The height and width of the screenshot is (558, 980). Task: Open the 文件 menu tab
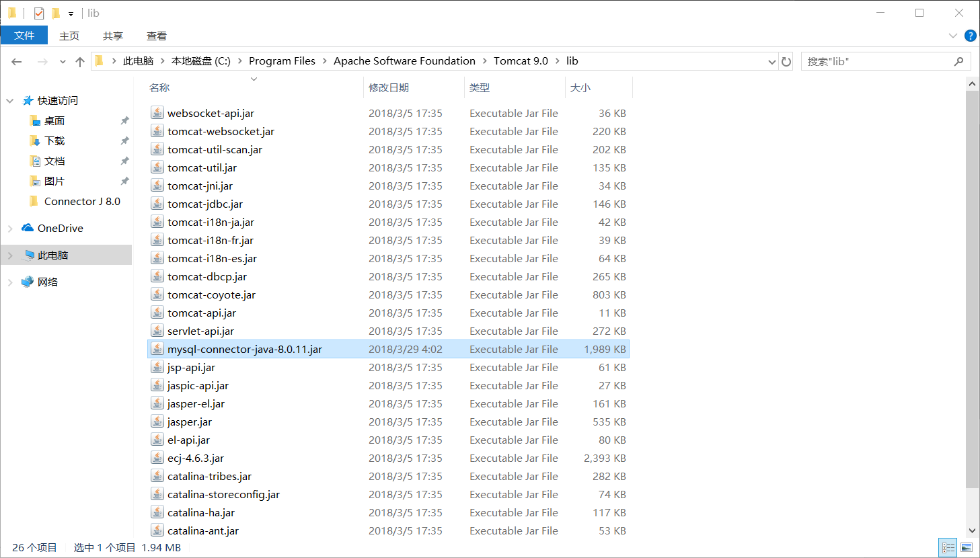pos(24,35)
